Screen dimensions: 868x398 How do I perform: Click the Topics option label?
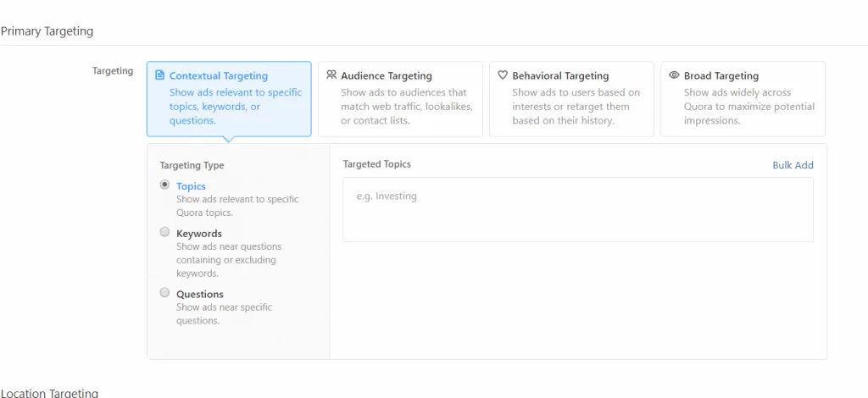coord(191,186)
